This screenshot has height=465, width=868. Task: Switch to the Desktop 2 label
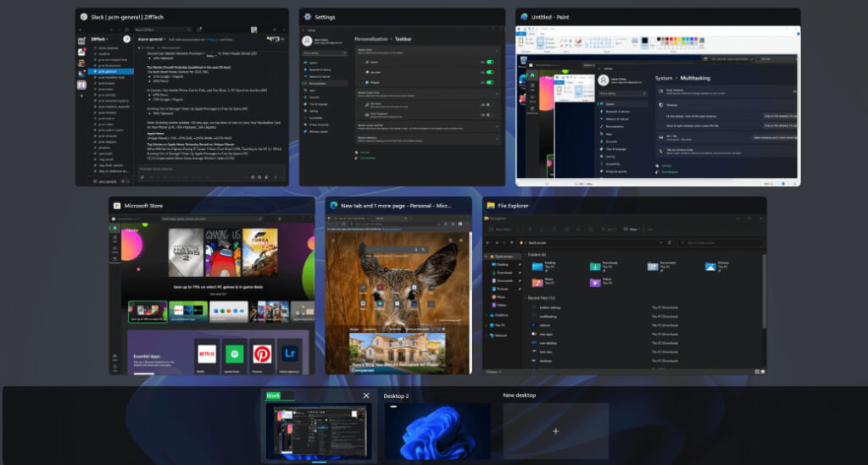(x=397, y=396)
